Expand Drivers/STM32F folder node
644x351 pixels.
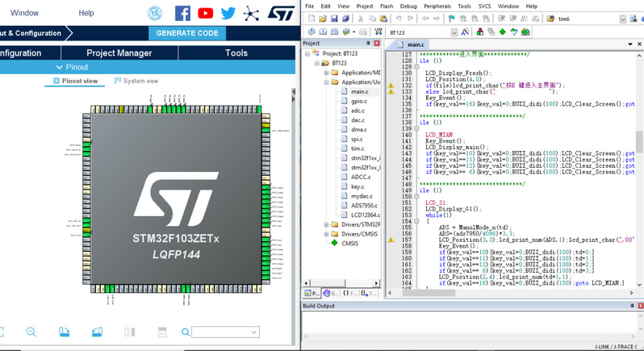[327, 224]
